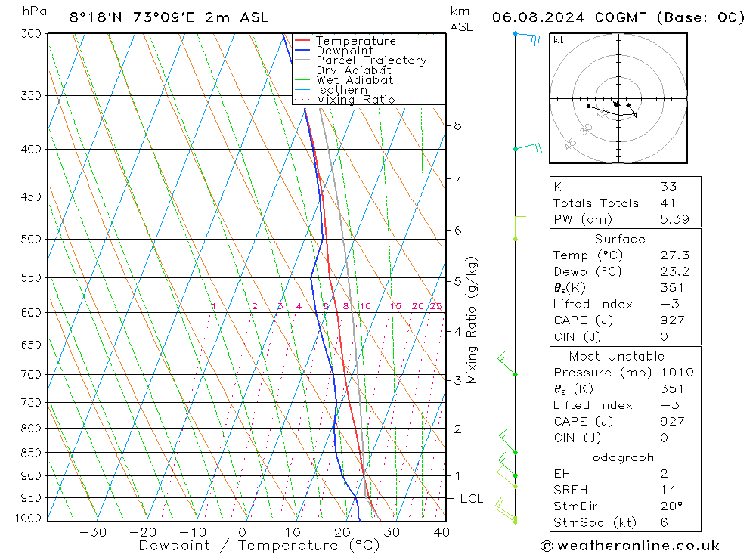The image size is (756, 554).
Task: Click the 'kt' label in hodograph
Action: point(559,40)
